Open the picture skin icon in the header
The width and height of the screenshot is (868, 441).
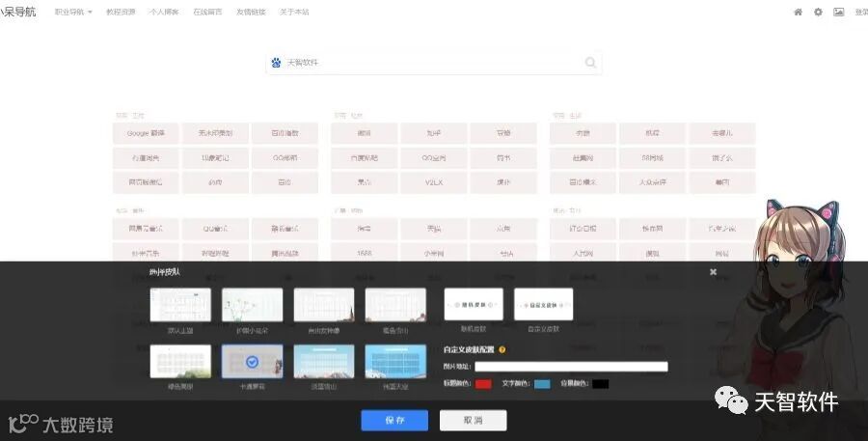(x=839, y=12)
